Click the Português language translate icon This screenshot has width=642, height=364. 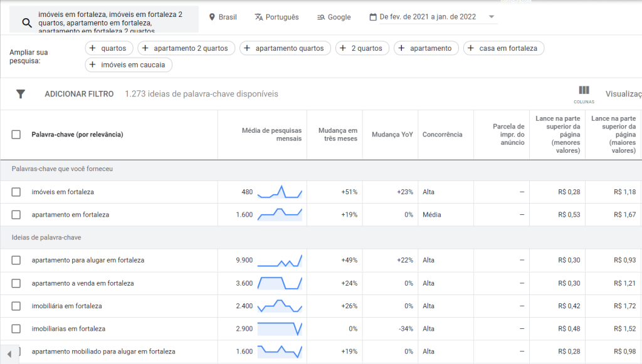click(x=259, y=17)
